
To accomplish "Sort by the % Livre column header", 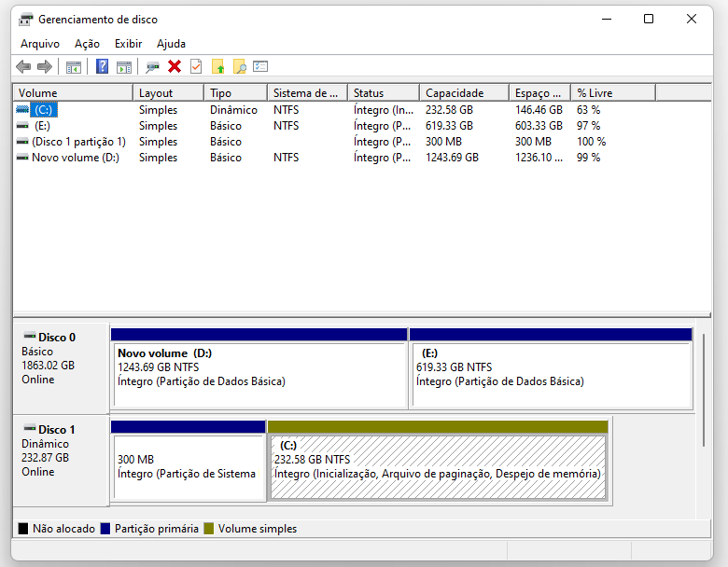I will [x=613, y=93].
